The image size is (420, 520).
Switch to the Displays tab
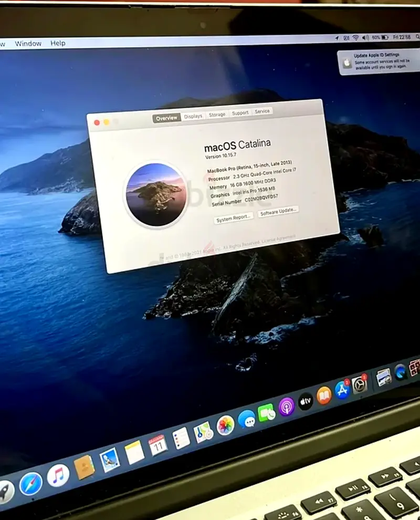pos(193,116)
